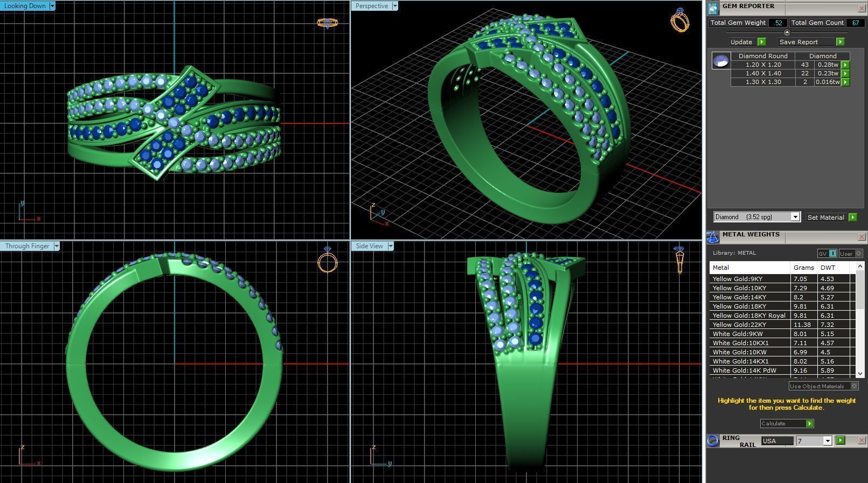Click green arrow on 1.30 X 1.30 row

(845, 82)
